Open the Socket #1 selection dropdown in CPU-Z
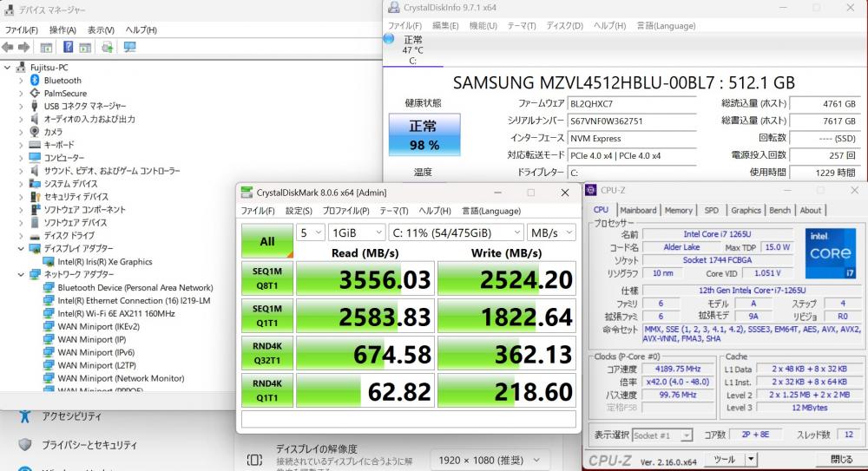The image size is (868, 471). click(662, 435)
